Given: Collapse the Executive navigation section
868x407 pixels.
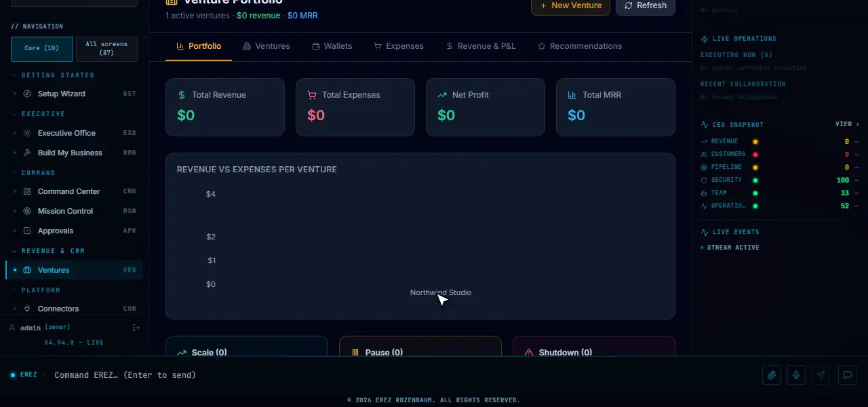Looking at the screenshot, I should point(39,114).
